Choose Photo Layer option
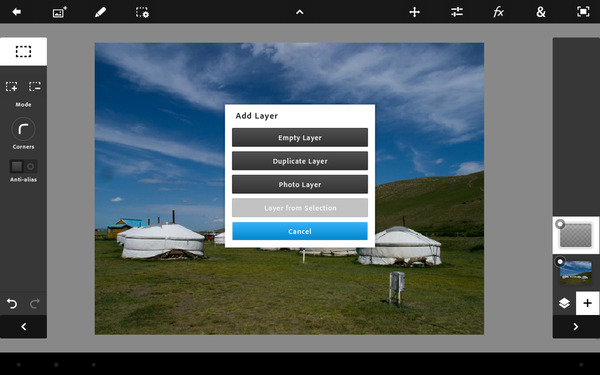Image resolution: width=600 pixels, height=375 pixels. (x=300, y=184)
